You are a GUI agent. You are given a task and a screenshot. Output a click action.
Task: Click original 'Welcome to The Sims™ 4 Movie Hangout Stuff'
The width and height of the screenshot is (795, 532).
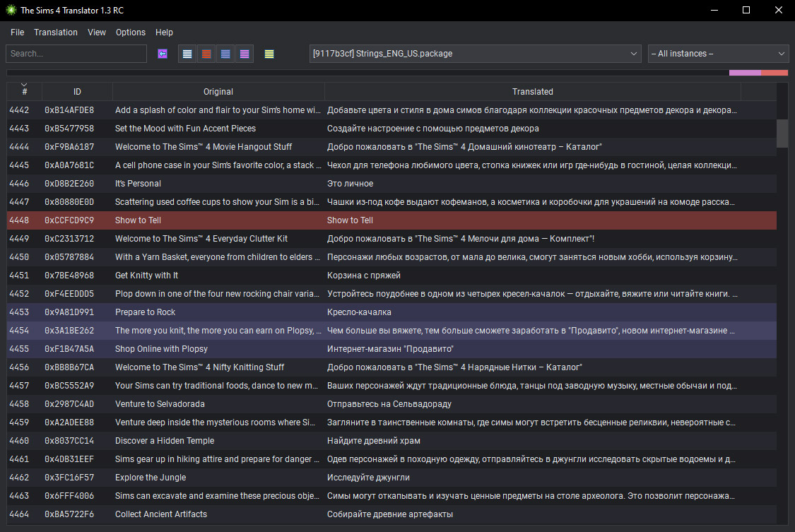point(204,147)
